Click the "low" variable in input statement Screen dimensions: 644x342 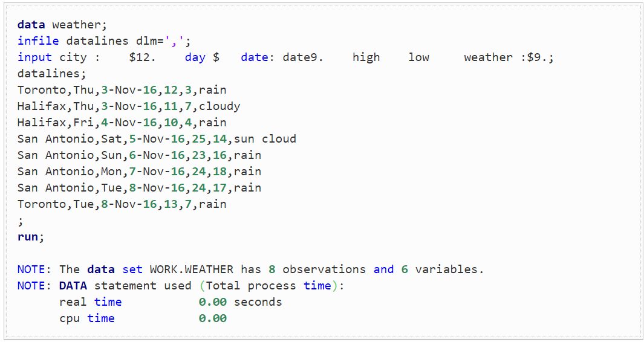pos(418,57)
